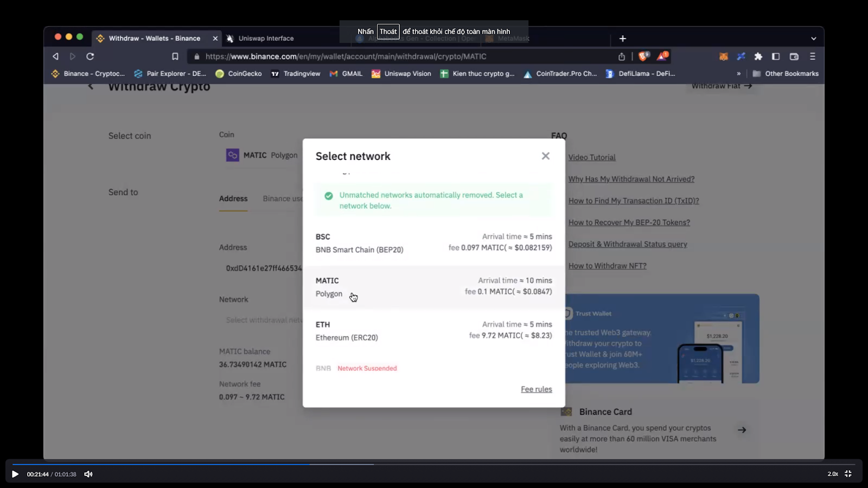Switch to Binance user tab
This screenshot has width=868, height=488.
coord(283,198)
